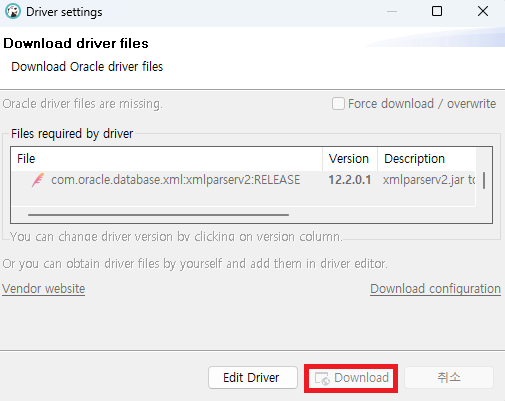Click version 12.2.0.1 to change driver version
The height and width of the screenshot is (401, 505).
(350, 180)
